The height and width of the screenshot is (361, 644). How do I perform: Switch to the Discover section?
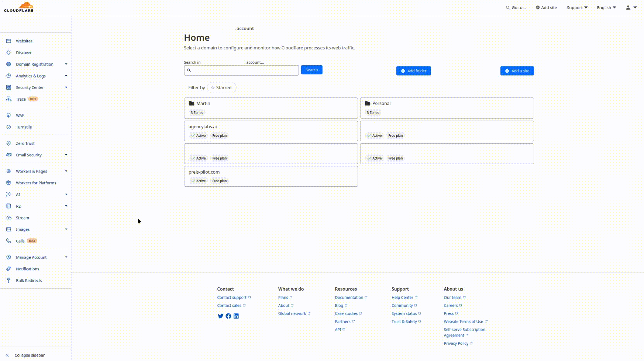coord(24,52)
